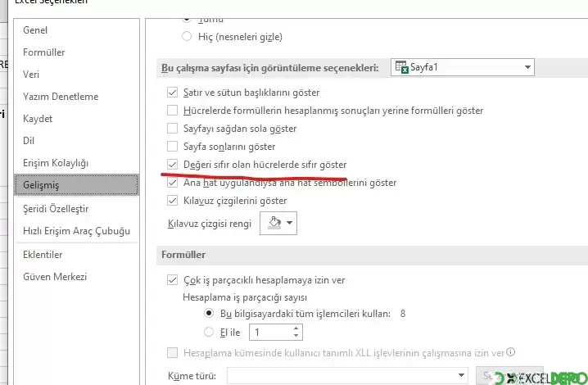Toggle Çok iş parçacıklı hesaplamaya izin ver
This screenshot has width=588, height=385.
(x=172, y=280)
